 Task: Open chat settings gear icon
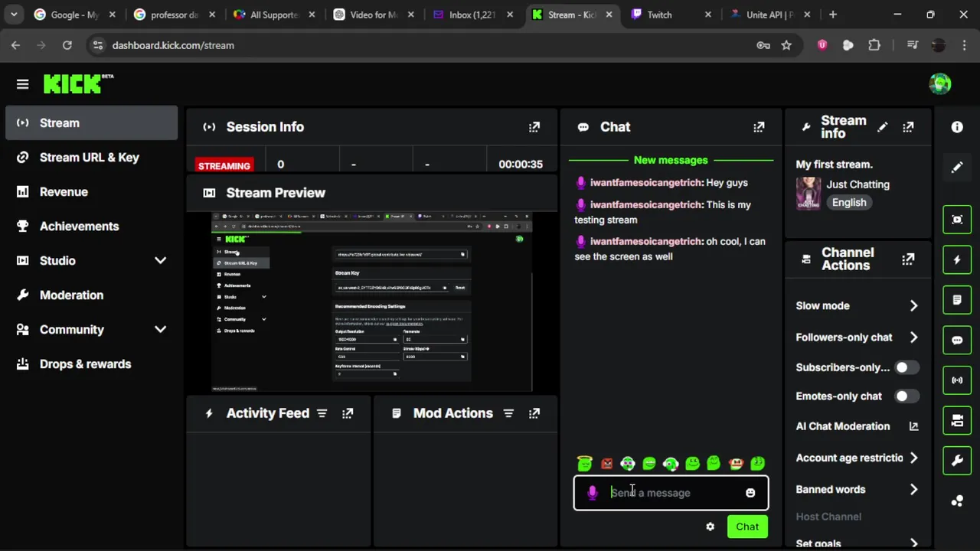pos(710,527)
